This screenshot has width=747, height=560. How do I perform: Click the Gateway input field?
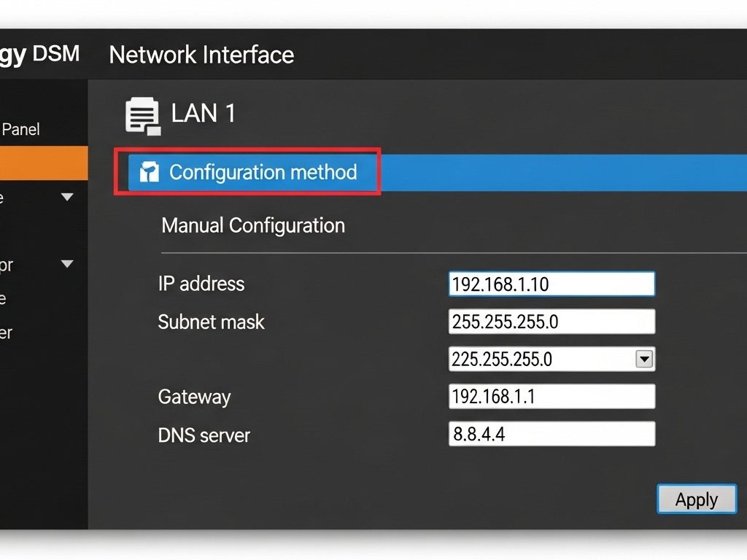click(x=551, y=397)
